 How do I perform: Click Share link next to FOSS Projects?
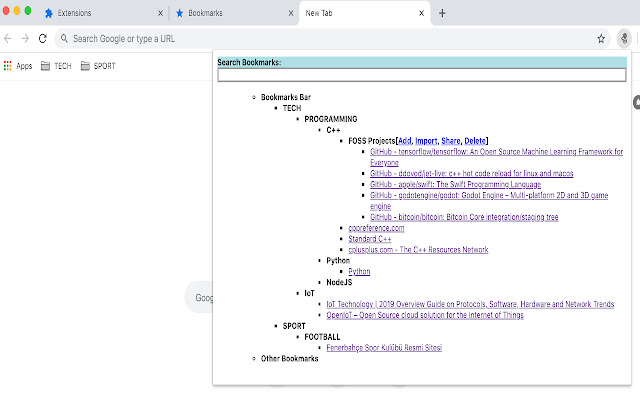451,141
